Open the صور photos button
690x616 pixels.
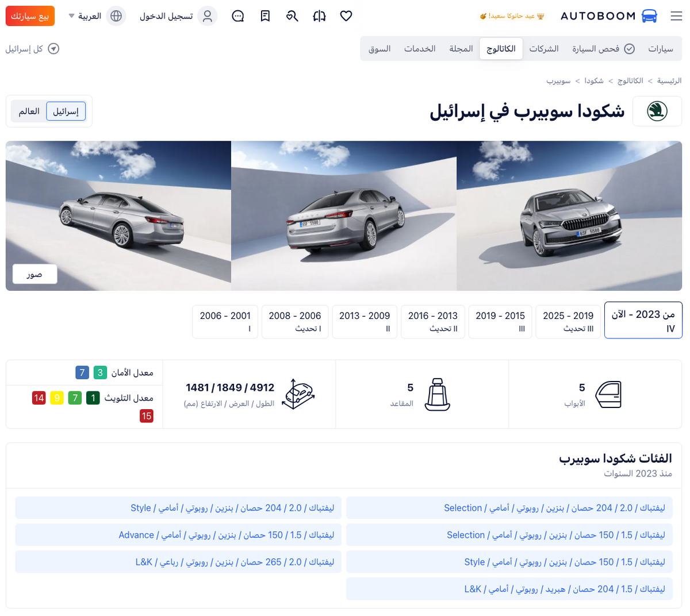[34, 274]
